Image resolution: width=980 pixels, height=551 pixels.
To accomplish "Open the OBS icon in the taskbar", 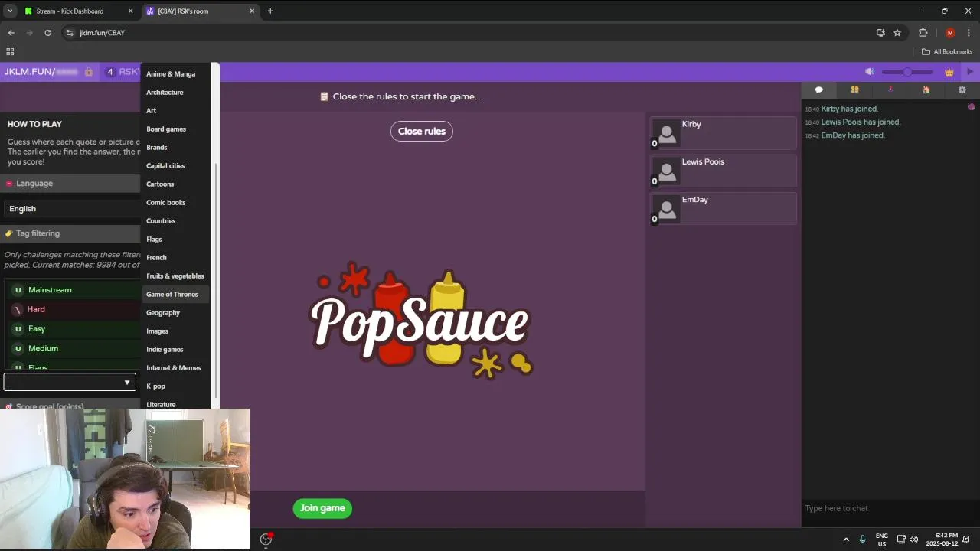I will (x=266, y=540).
